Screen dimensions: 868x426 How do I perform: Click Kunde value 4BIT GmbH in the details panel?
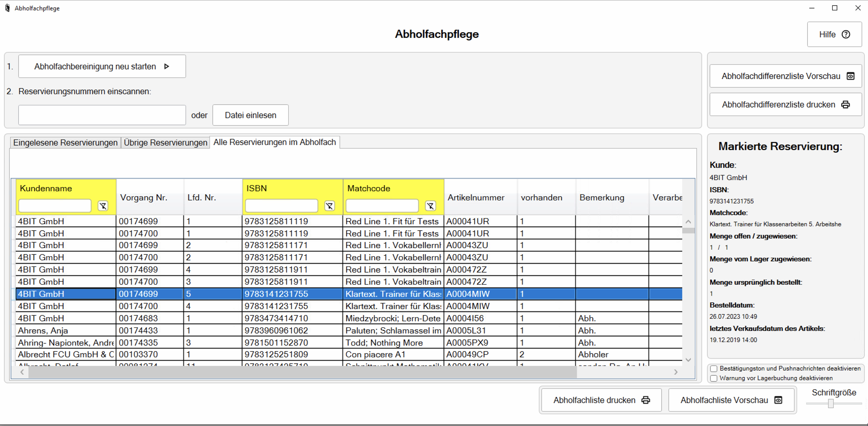coord(728,177)
